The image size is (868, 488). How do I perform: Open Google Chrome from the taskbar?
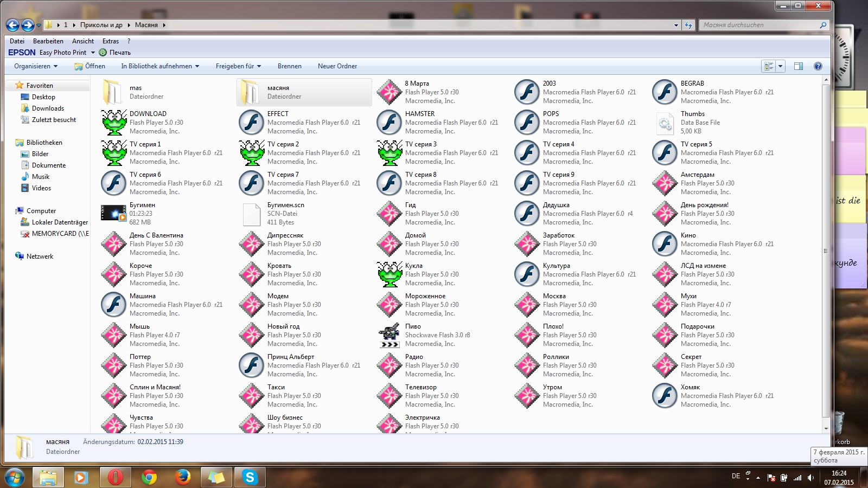coord(149,477)
